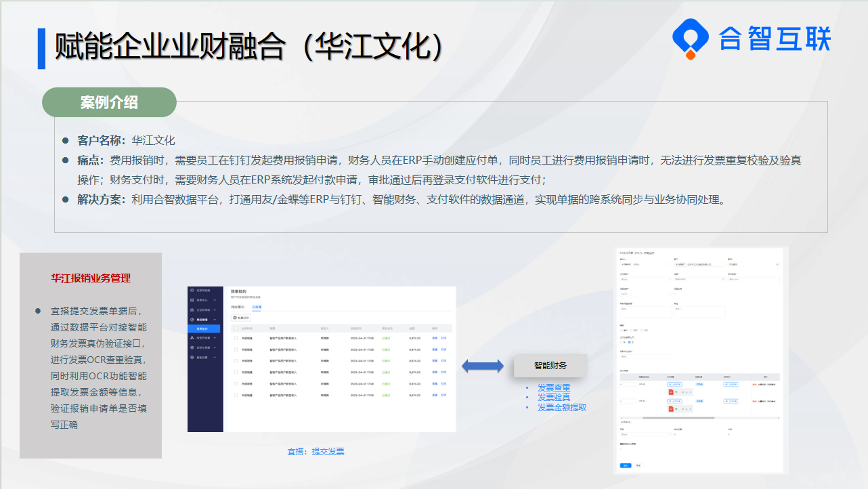This screenshot has height=489, width=868.
Task: Click the first red PDF attachment icon in form
Action: tap(671, 392)
